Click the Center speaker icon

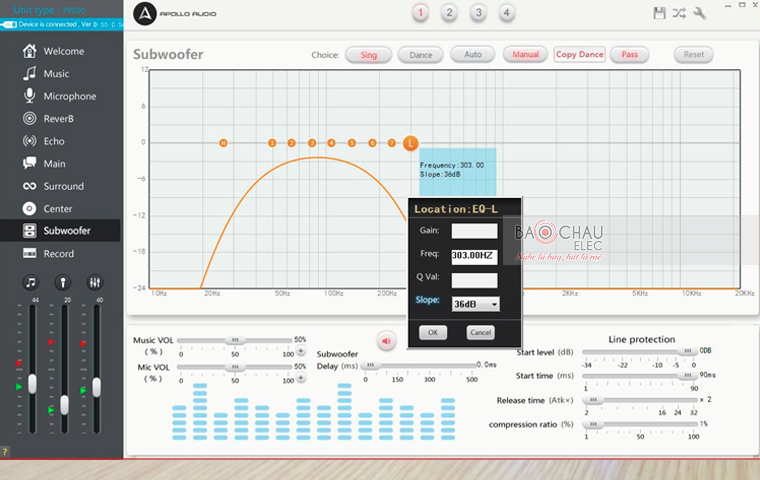[x=30, y=208]
